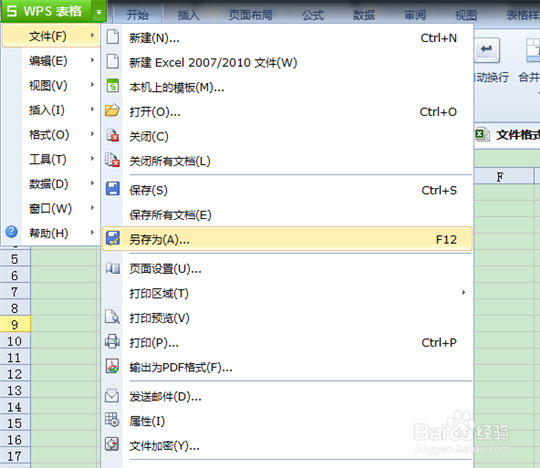This screenshot has width=540, height=468.
Task: Choose 打印(P)... menu entry
Action: point(287,342)
